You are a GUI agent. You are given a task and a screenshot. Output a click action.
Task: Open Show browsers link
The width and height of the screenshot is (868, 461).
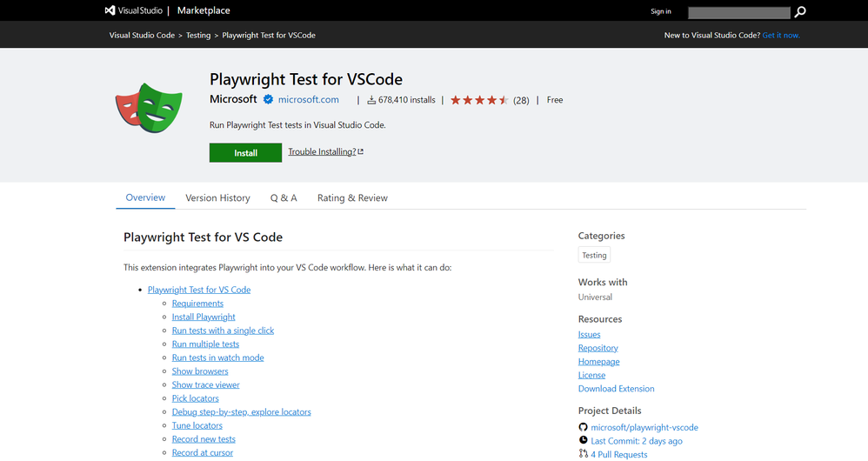(x=200, y=371)
